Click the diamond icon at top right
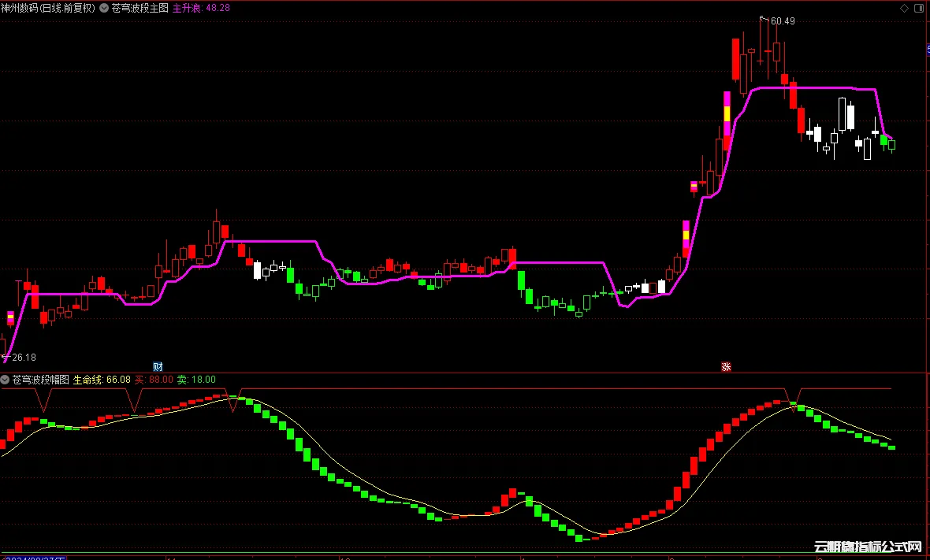This screenshot has width=930, height=560. pyautogui.click(x=903, y=7)
